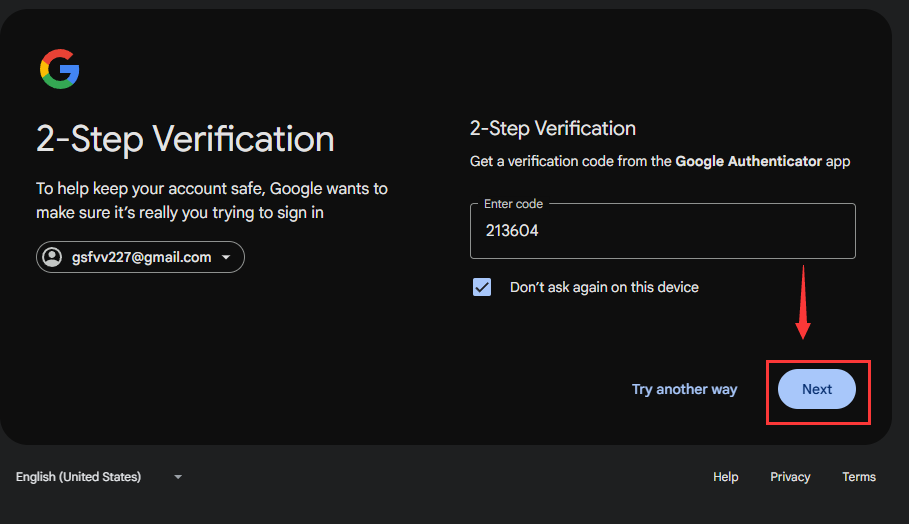Click the account avatar icon
This screenshot has width=909, height=524.
51,257
